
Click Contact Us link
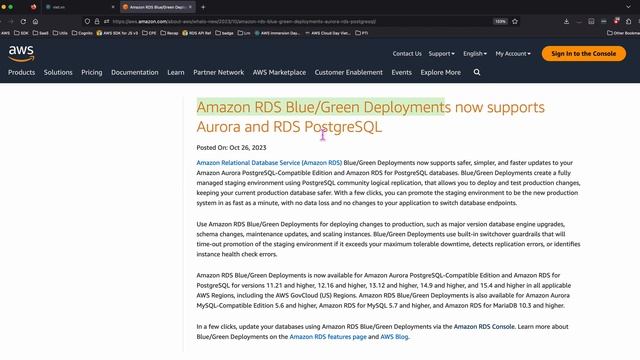pos(407,53)
